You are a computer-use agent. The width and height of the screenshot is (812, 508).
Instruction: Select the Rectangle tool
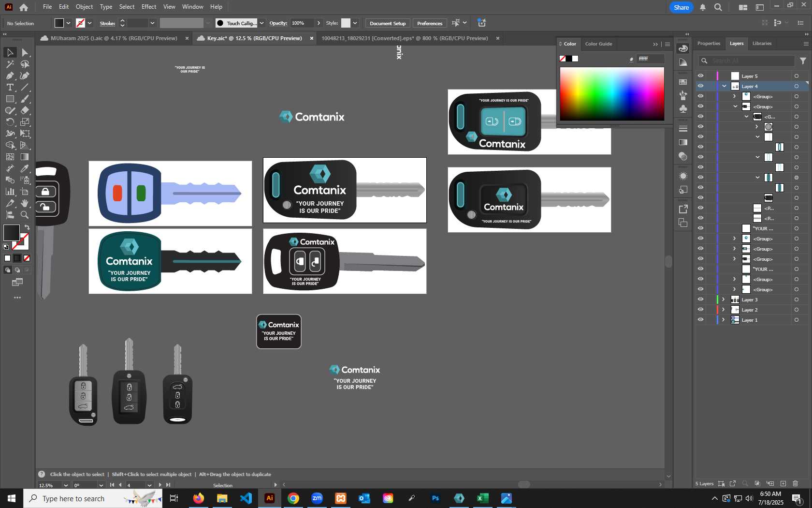click(10, 99)
